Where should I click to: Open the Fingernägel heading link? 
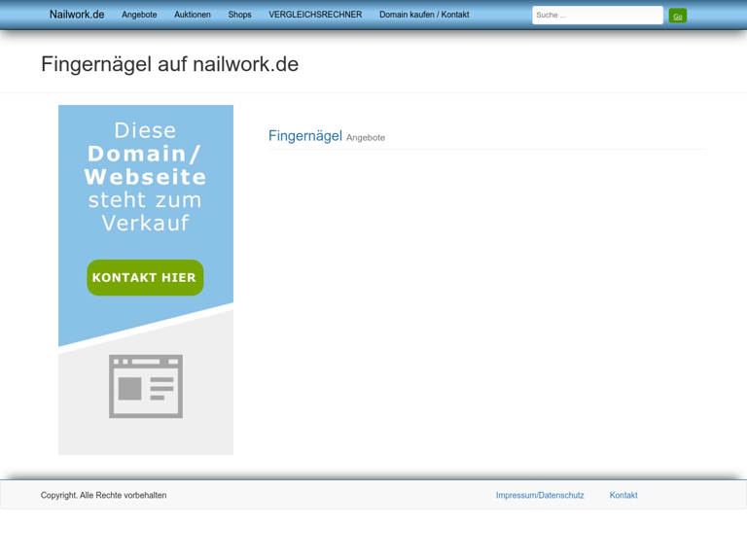305,136
